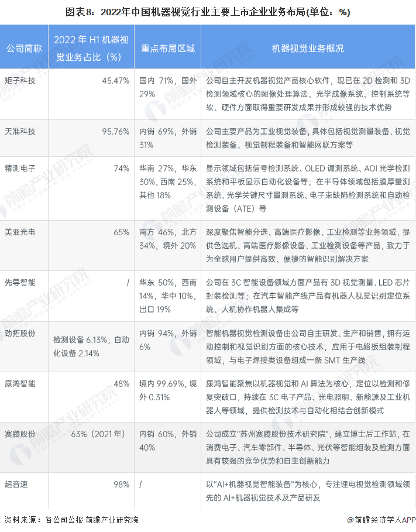Click company name 矩子科技
Screen dimensions: 416x532
20,80
